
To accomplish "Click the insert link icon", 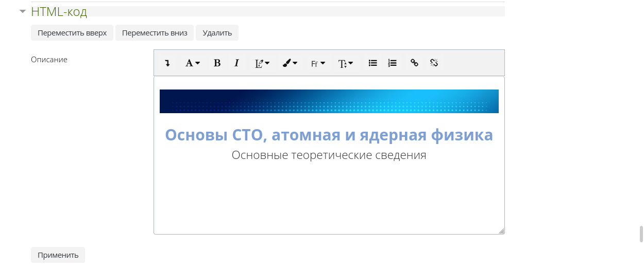I will 414,63.
